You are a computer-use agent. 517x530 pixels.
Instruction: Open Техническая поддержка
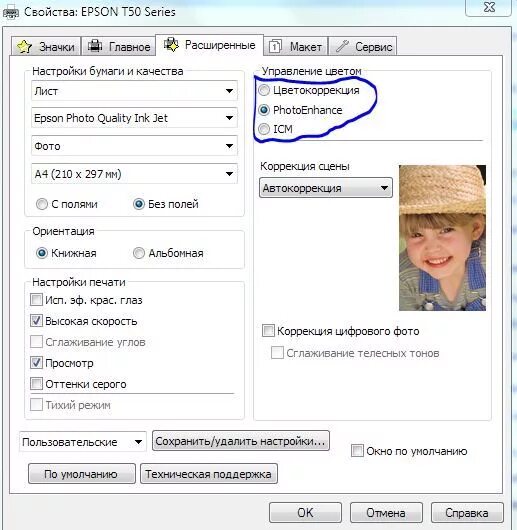[x=209, y=474]
